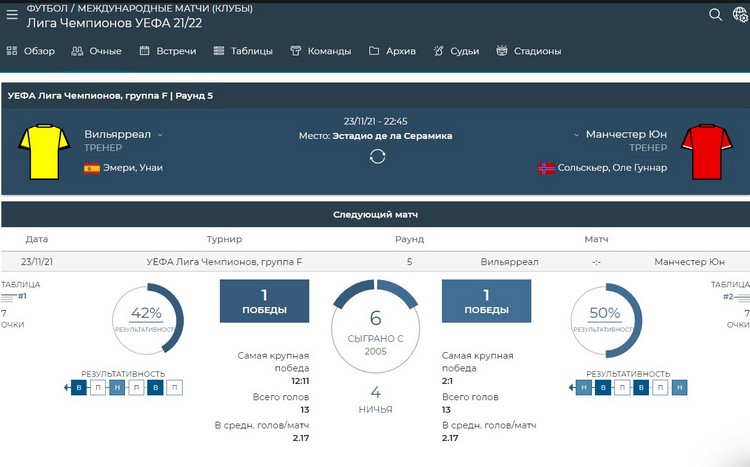Click the Norway flag next to Сольскьер
The width and height of the screenshot is (750, 467).
(x=546, y=168)
